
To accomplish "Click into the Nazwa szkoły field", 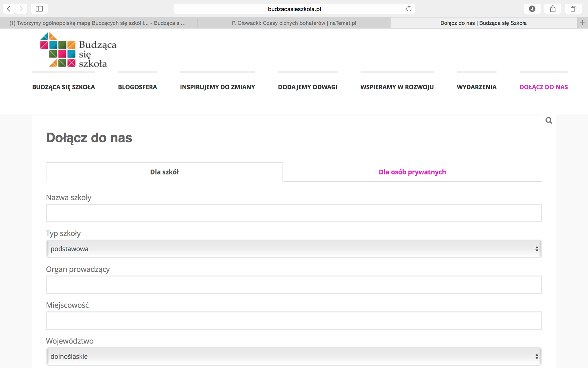I will coord(294,213).
